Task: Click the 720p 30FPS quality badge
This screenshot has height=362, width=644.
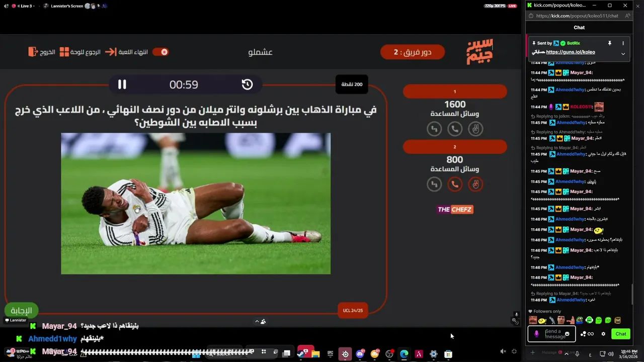Action: pyautogui.click(x=495, y=6)
